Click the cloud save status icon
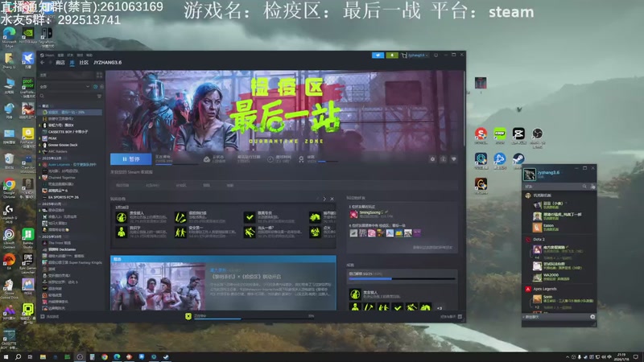 coord(207,159)
